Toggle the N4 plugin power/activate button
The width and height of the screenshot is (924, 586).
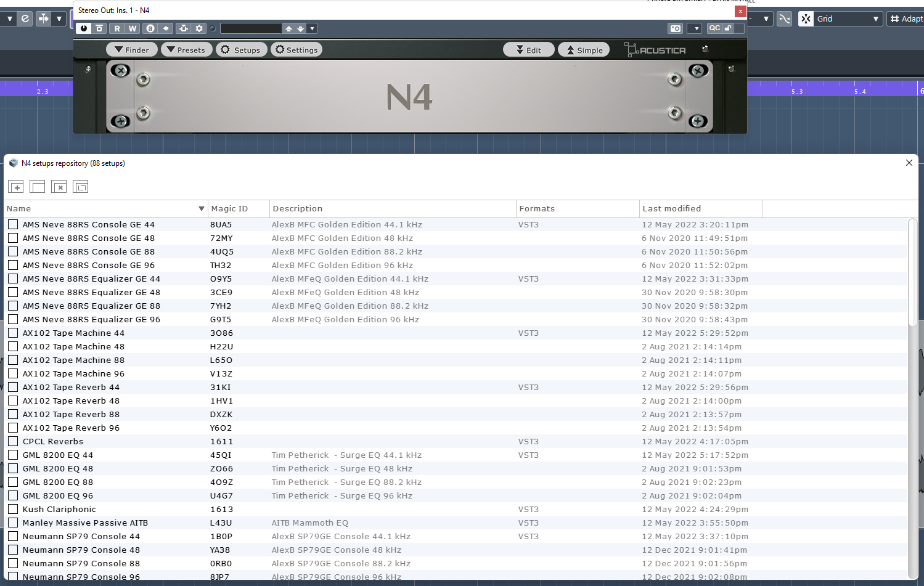(x=84, y=28)
